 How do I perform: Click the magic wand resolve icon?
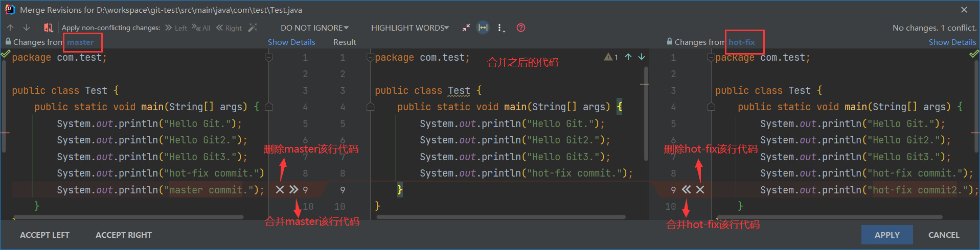[253, 28]
